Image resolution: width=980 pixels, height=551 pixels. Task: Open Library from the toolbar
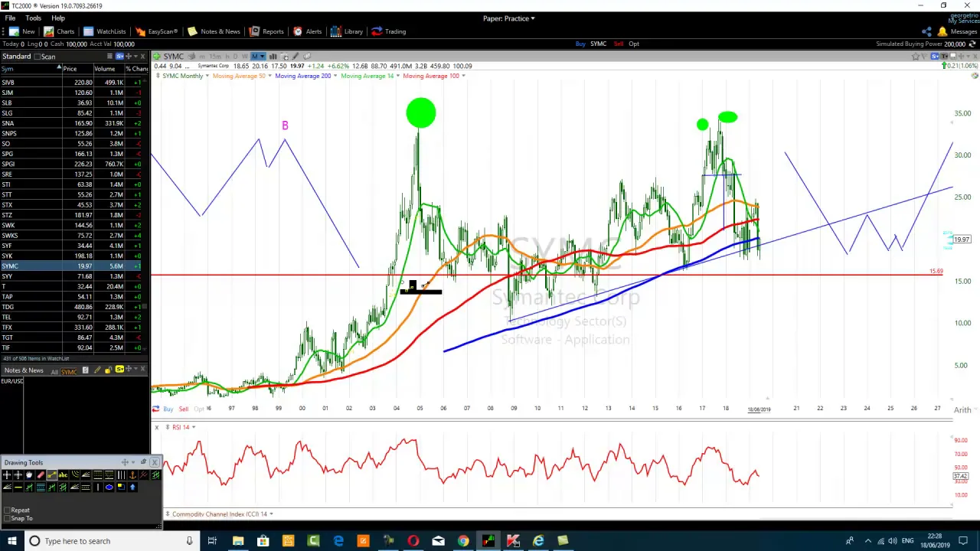(347, 31)
